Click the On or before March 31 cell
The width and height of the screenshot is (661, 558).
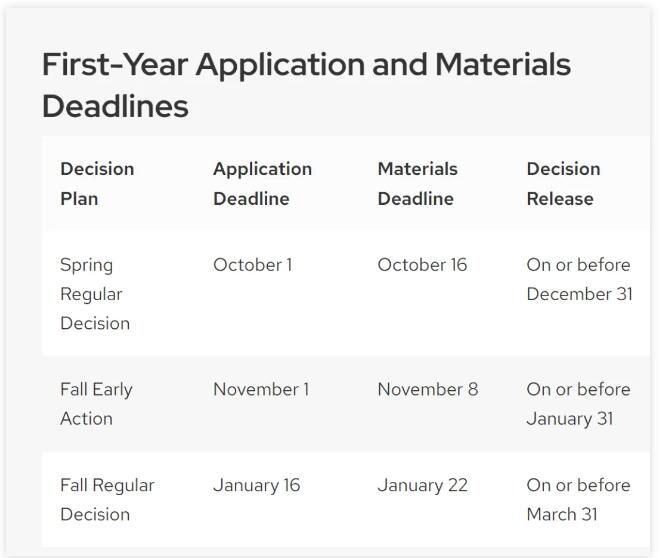(x=578, y=500)
